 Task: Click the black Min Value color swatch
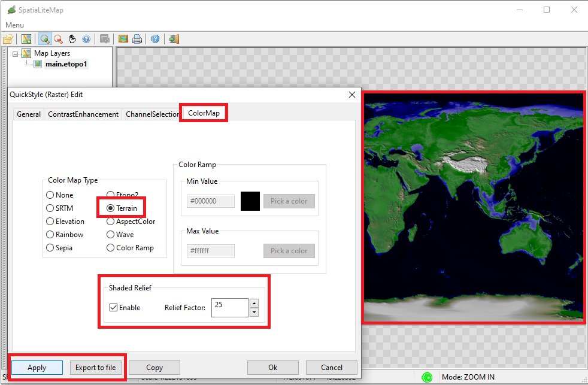[250, 201]
